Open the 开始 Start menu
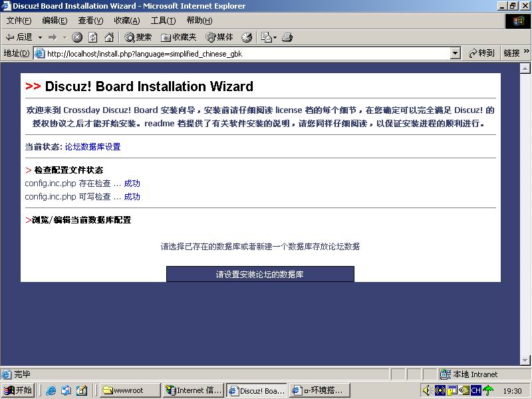 (18, 390)
